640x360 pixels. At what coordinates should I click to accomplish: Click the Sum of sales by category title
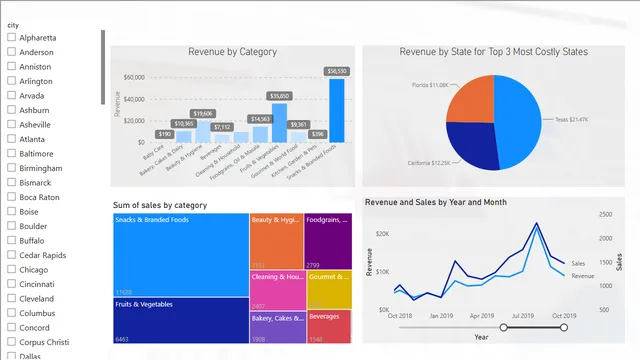tap(160, 205)
